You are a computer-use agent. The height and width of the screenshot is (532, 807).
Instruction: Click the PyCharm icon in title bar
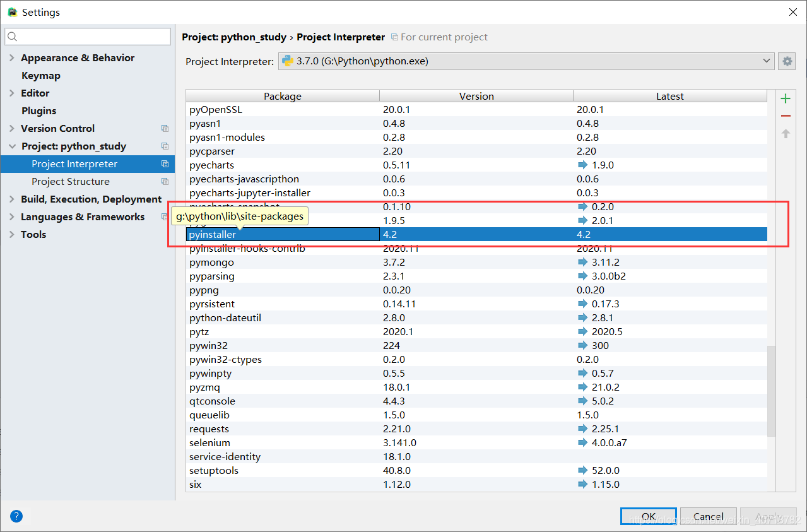(12, 12)
